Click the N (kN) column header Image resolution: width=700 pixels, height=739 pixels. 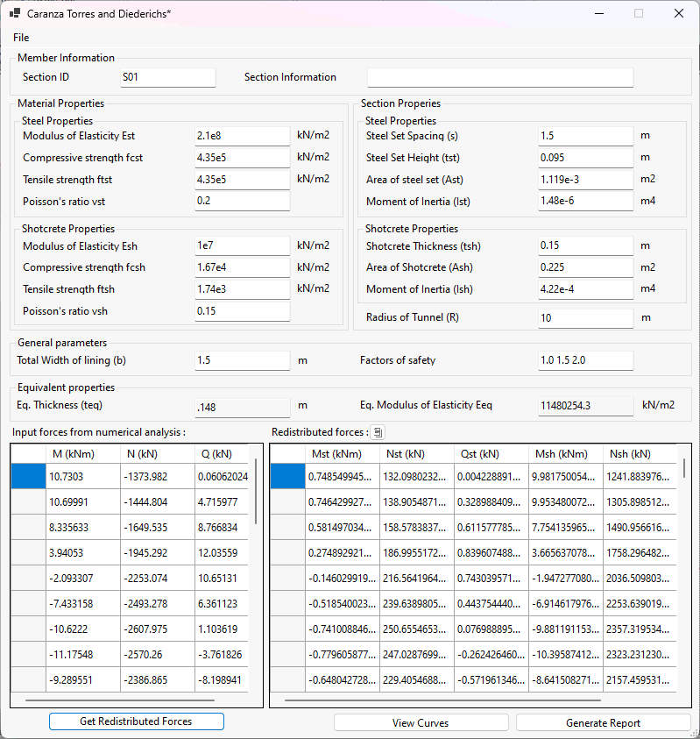click(158, 454)
